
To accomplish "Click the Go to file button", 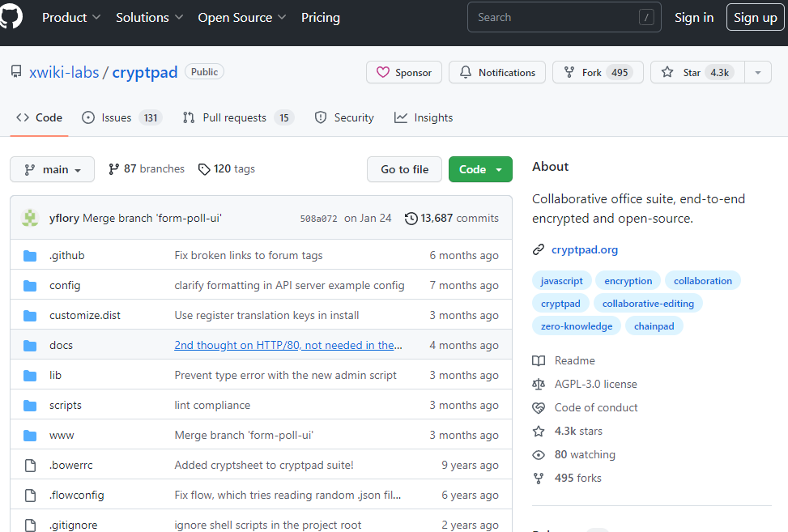I will [x=405, y=169].
